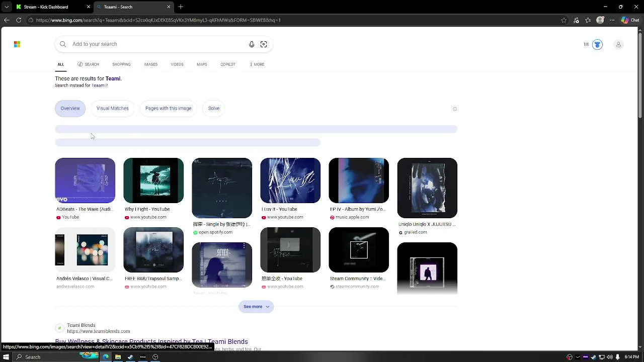Expand the tab list dropdown arrow

[7, 7]
